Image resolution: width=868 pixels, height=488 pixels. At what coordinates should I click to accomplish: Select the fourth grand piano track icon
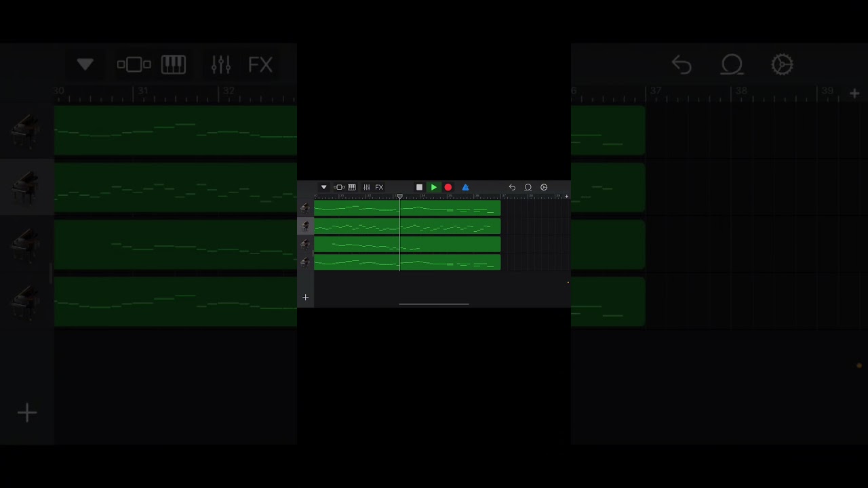click(305, 262)
